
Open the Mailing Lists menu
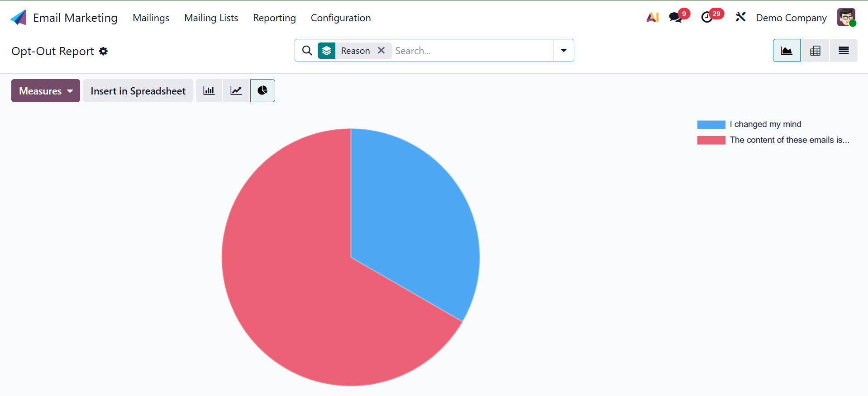211,18
